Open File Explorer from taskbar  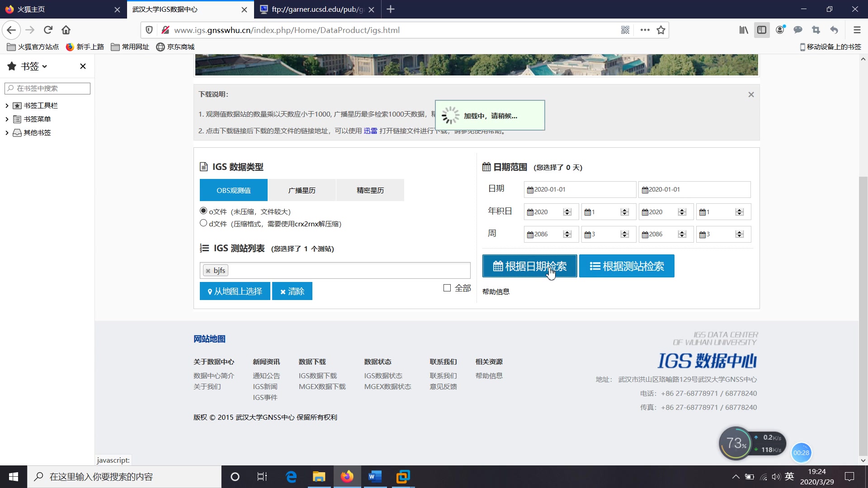tap(319, 477)
